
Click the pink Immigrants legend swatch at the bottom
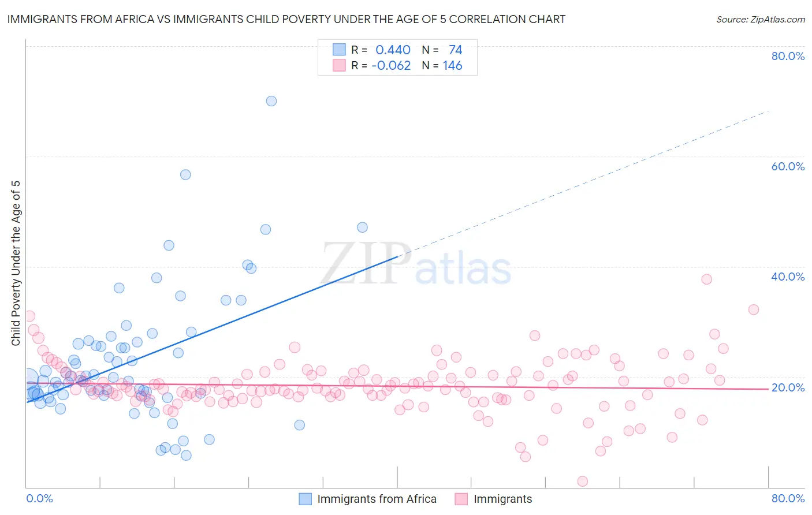[x=461, y=499]
